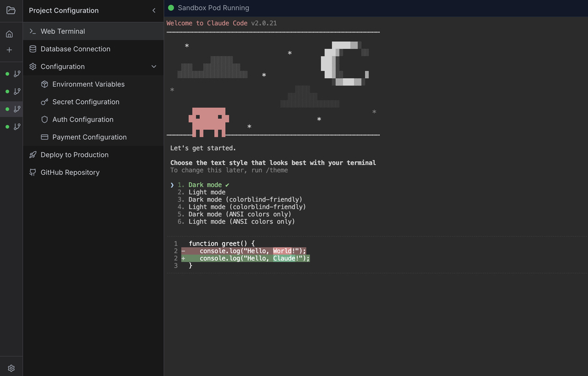Click the Choose the text style heading
Image resolution: width=588 pixels, height=376 pixels.
[273, 162]
